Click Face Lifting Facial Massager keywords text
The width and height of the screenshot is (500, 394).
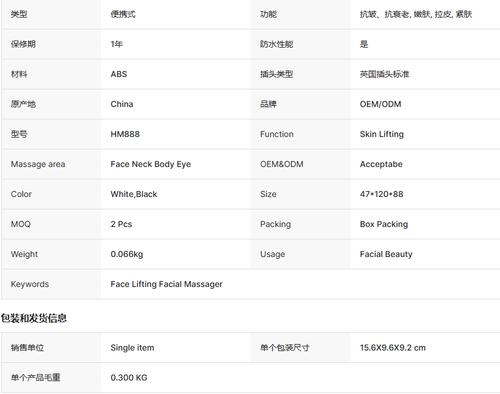point(166,284)
